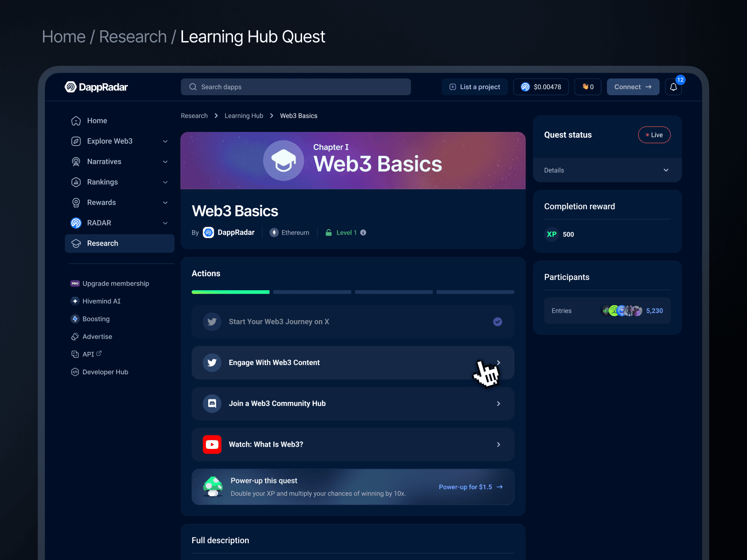Image resolution: width=747 pixels, height=560 pixels.
Task: Click the green mushroom power-up icon
Action: coord(213,487)
